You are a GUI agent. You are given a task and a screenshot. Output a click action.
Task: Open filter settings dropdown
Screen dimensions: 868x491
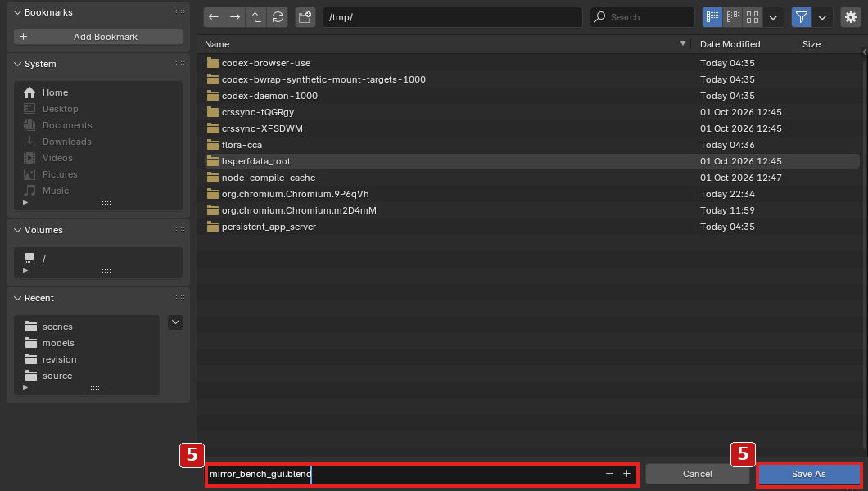822,17
